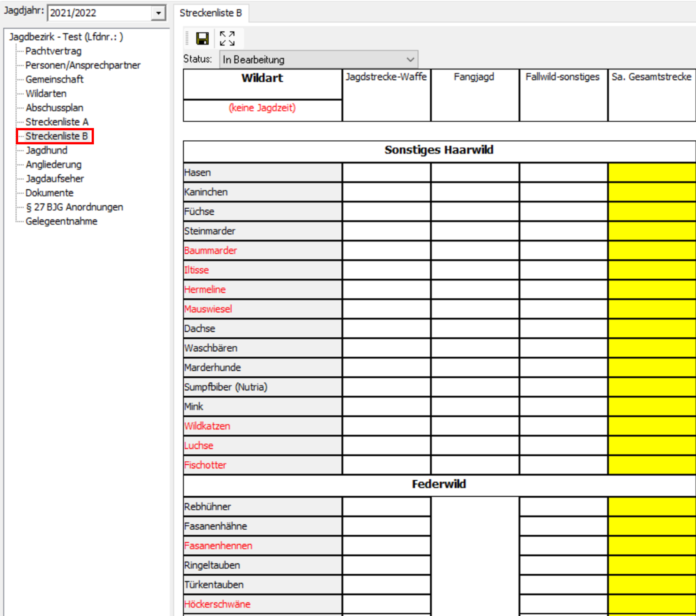The height and width of the screenshot is (616, 696).
Task: Click Fangjagd cell for Füchse
Action: 475,212
